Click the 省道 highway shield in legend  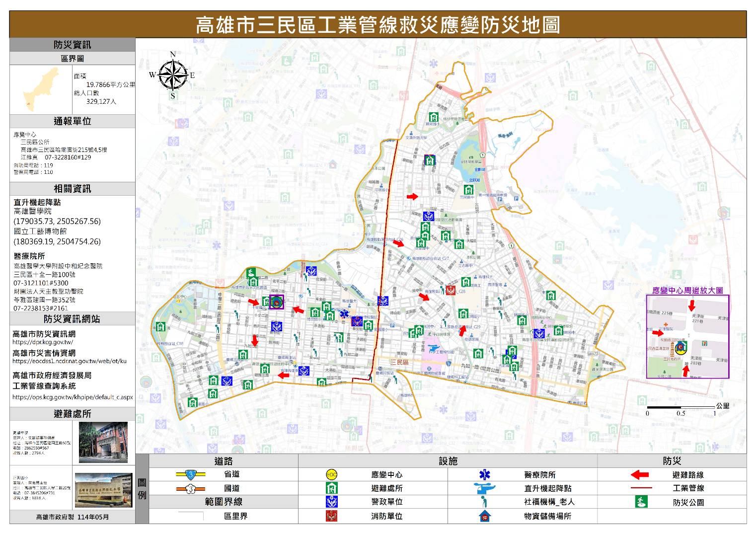coord(191,475)
